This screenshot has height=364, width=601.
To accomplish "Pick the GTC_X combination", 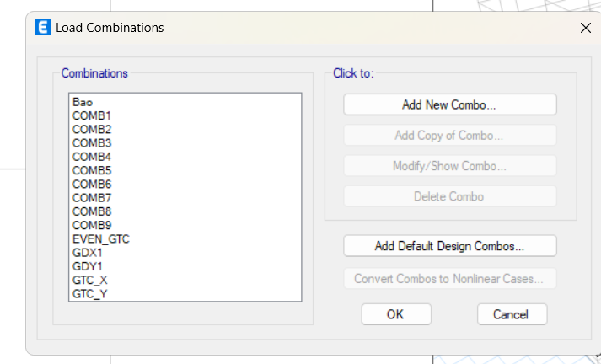I will pyautogui.click(x=89, y=280).
